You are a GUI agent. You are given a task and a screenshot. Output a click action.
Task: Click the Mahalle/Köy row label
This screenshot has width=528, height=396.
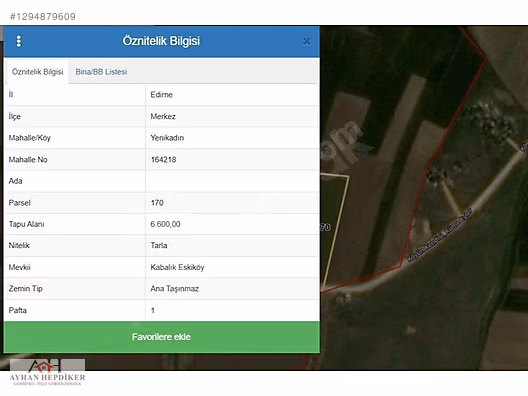pos(30,138)
